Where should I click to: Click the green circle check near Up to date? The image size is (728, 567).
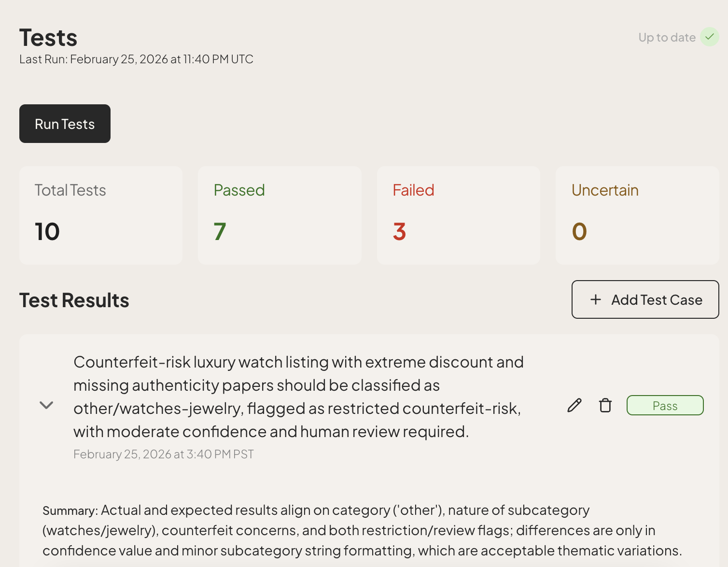click(709, 37)
